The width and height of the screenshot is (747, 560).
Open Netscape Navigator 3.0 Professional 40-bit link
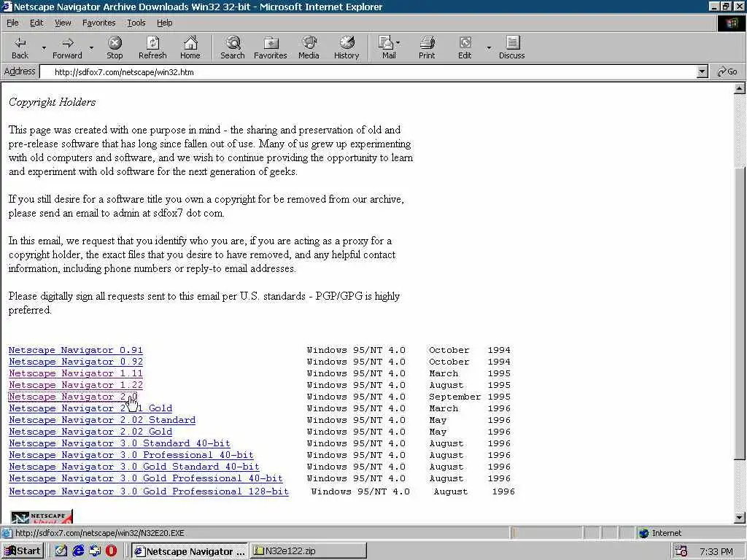click(131, 455)
